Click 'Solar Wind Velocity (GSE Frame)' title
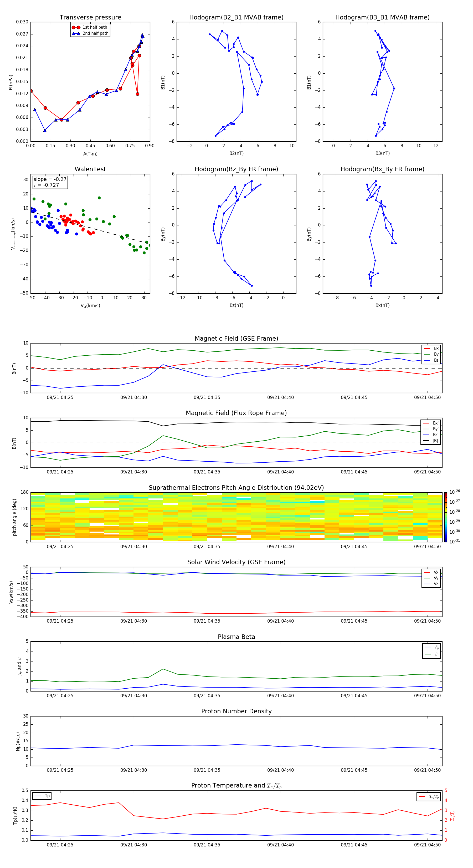Viewport: 473px width, 868px height. (x=236, y=562)
